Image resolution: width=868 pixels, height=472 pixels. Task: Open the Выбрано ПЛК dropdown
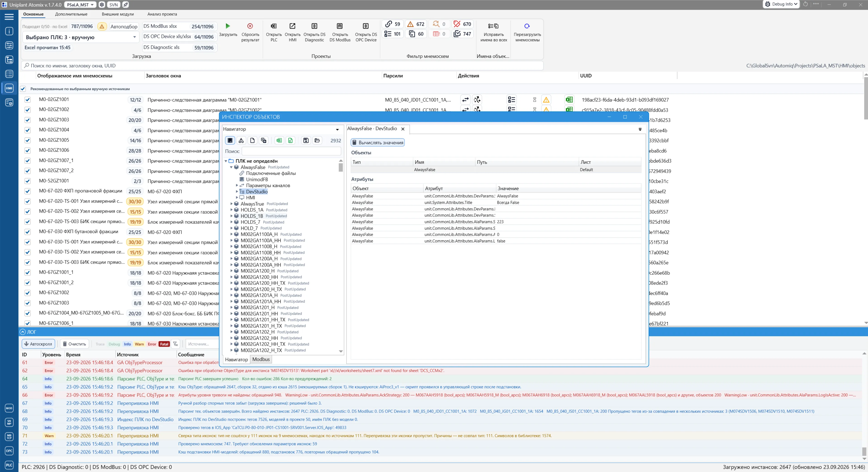(81, 37)
